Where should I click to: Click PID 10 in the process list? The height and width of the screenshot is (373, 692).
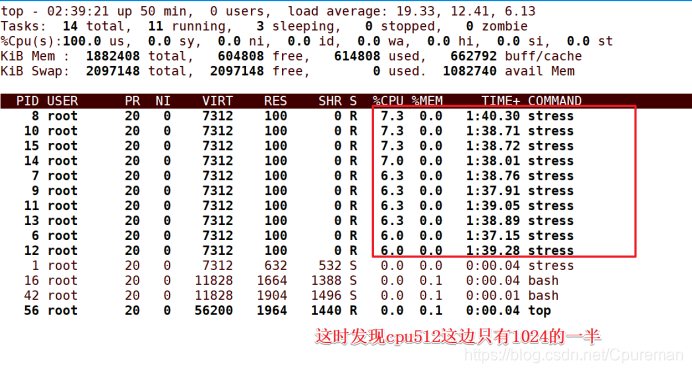(31, 131)
